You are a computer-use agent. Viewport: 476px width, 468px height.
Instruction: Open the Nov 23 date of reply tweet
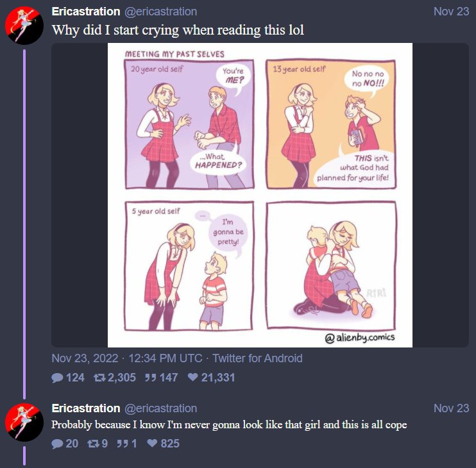(x=451, y=408)
